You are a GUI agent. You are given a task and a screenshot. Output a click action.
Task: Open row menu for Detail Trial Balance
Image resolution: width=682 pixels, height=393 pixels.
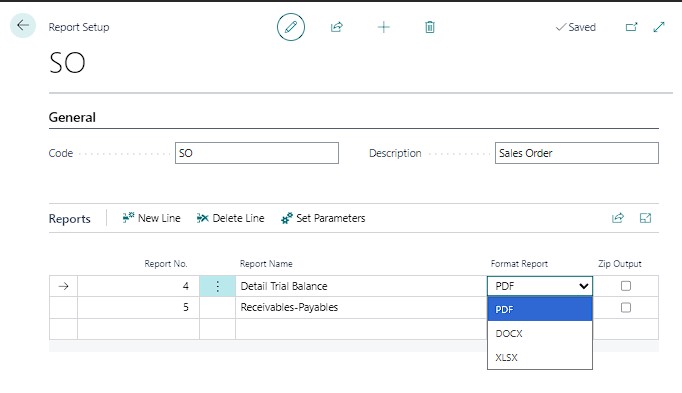[x=217, y=286]
